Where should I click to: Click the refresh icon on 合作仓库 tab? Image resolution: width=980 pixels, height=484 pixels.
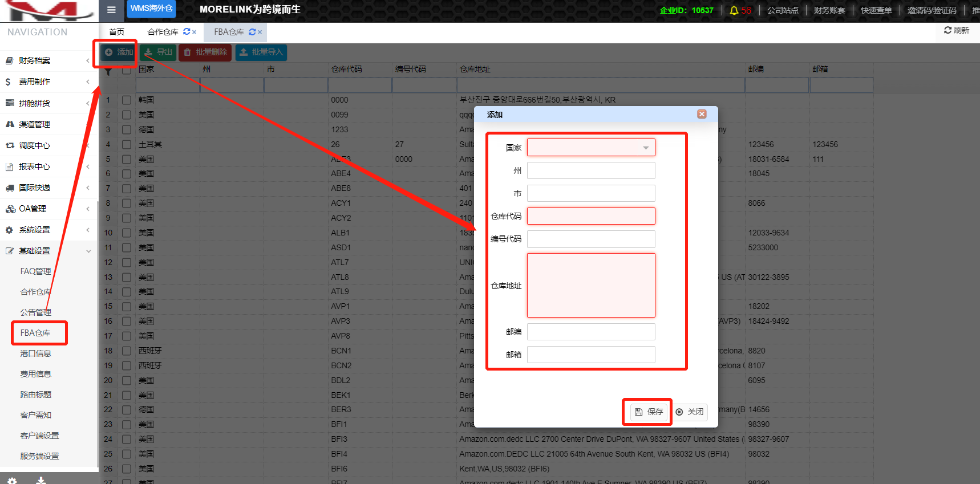187,32
